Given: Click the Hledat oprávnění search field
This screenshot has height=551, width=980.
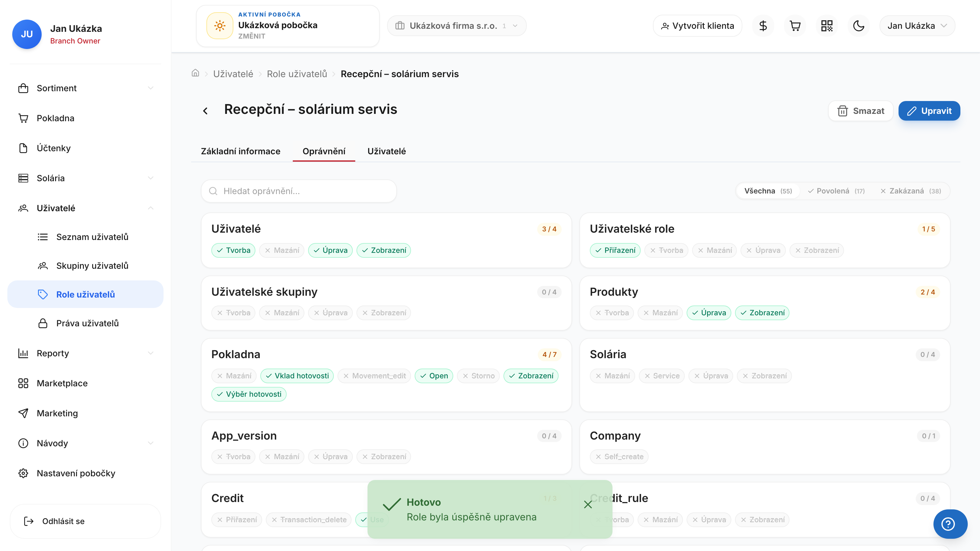Looking at the screenshot, I should (x=299, y=191).
